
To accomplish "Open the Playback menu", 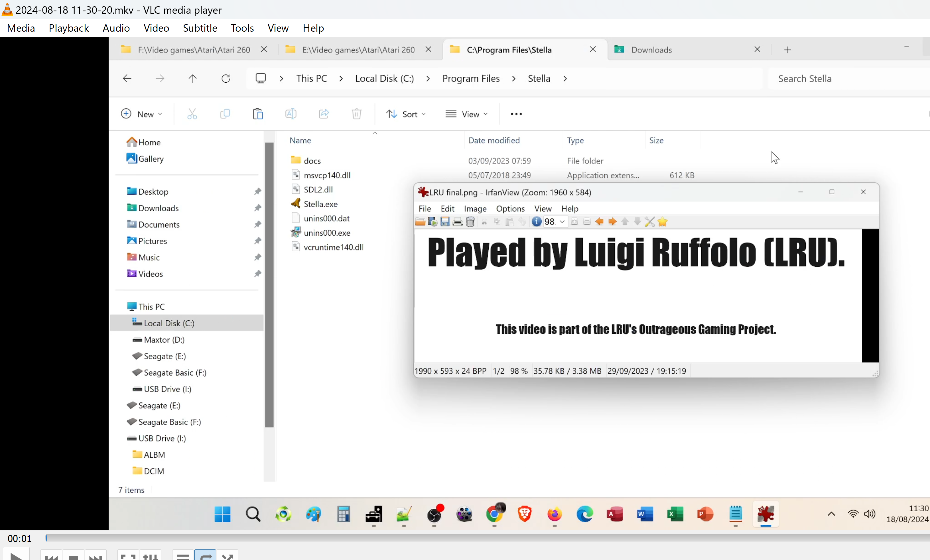I will pos(68,28).
